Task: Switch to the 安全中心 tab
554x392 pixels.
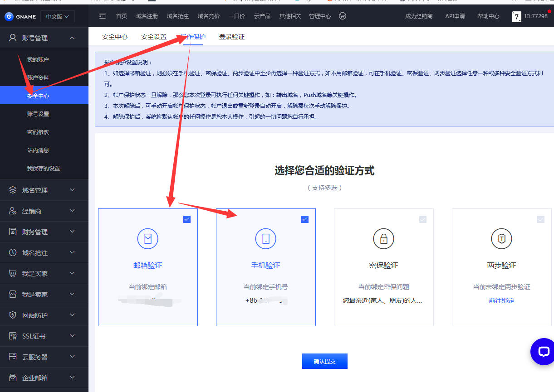Action: click(x=115, y=37)
